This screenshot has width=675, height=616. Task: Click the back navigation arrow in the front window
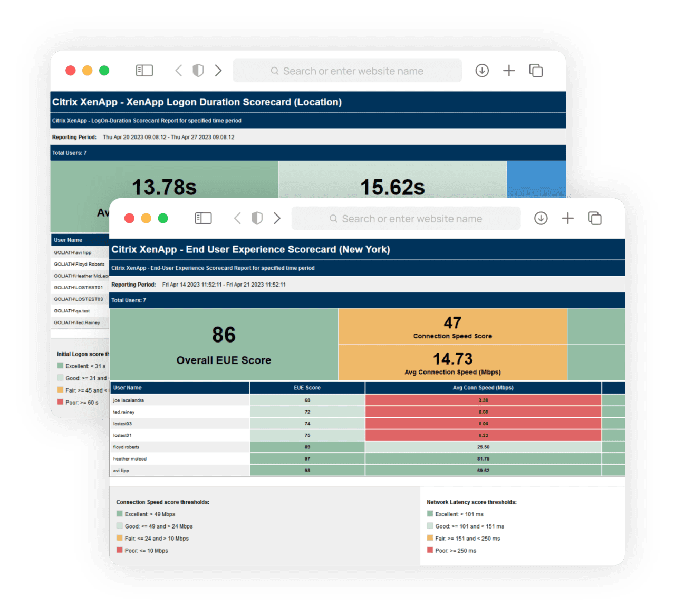pos(237,218)
